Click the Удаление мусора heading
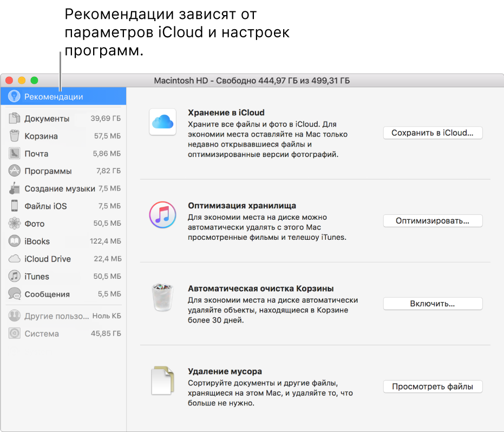The image size is (504, 432). tap(225, 371)
